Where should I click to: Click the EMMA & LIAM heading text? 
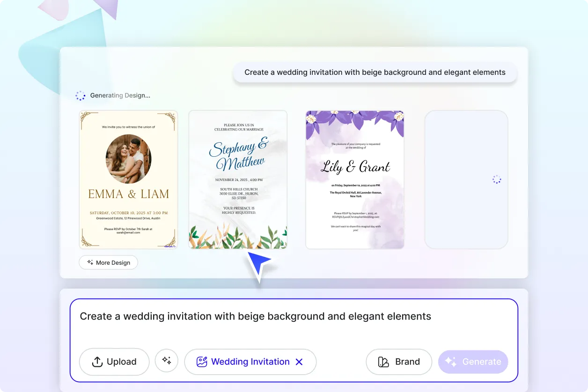coord(128,194)
